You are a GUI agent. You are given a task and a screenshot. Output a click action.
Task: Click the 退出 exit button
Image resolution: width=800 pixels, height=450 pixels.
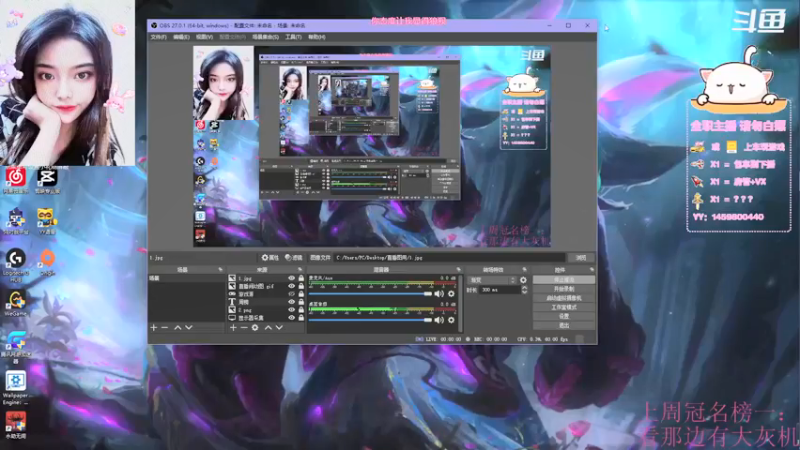[x=564, y=326]
